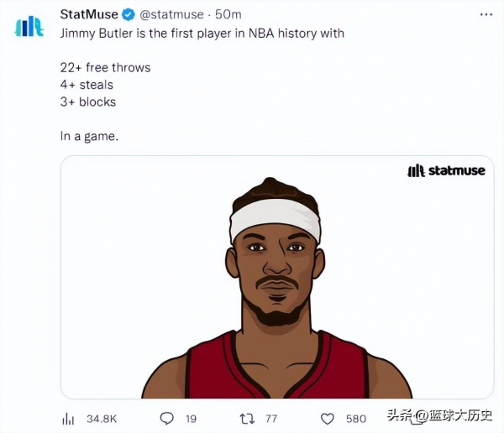Image resolution: width=504 pixels, height=433 pixels.
Task: Click the tweet text about Jimmy Butler
Action: (x=202, y=34)
